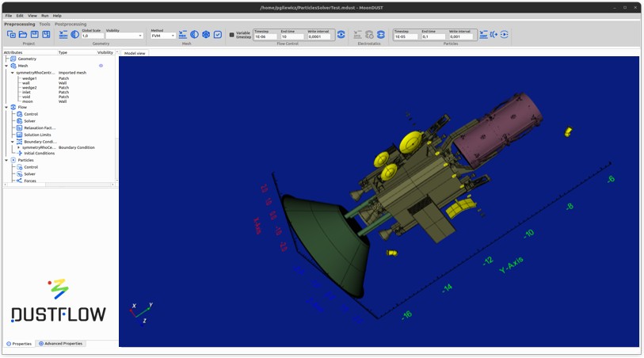The image size is (644, 358).
Task: Click the Run Electrostatics solver icon
Action: pyautogui.click(x=380, y=35)
